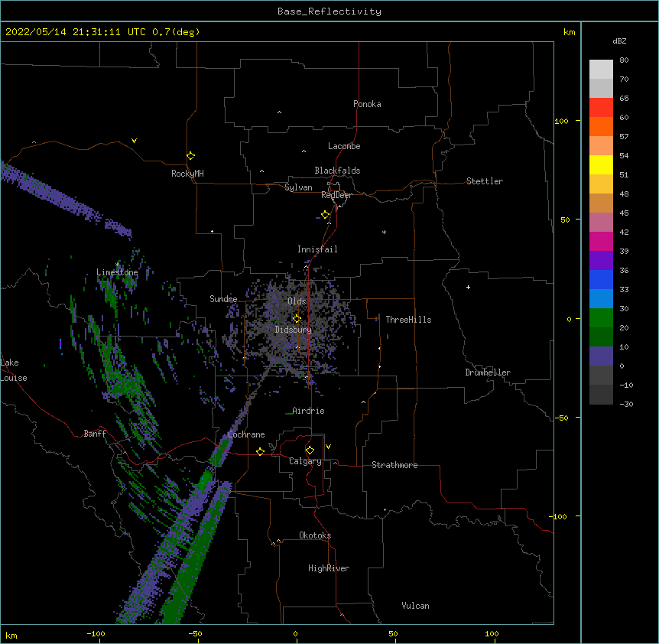Click the yellow 54-51 dBZ legend swatch

coord(601,164)
